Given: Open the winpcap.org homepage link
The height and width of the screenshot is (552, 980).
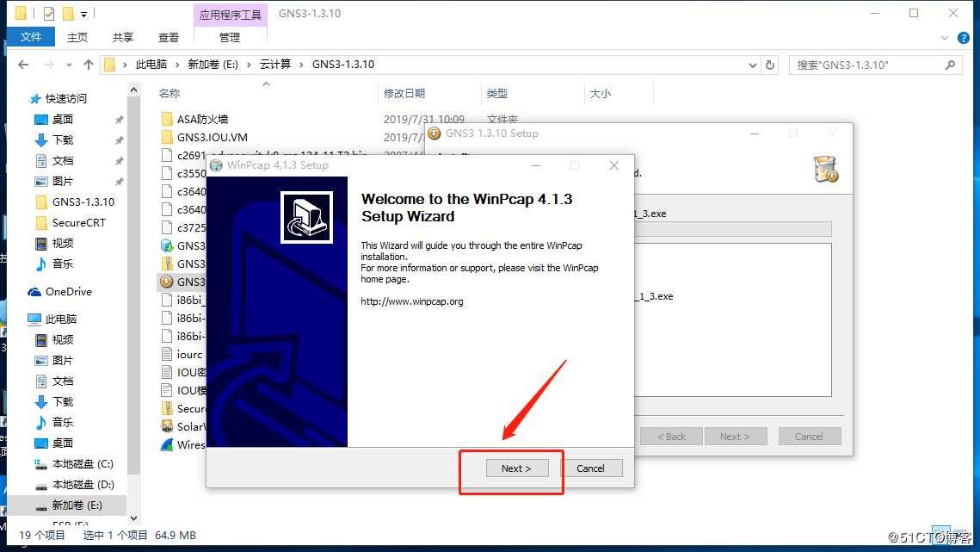Looking at the screenshot, I should coord(412,301).
